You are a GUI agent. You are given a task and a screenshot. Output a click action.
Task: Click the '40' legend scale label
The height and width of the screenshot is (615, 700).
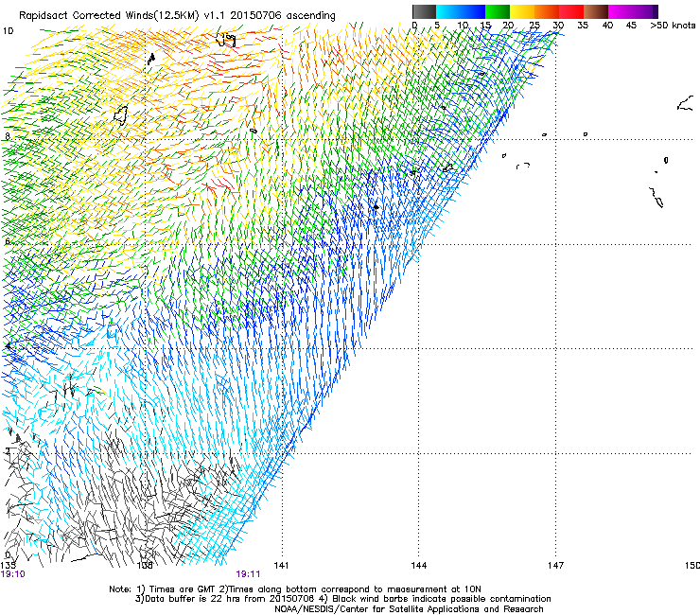607,26
